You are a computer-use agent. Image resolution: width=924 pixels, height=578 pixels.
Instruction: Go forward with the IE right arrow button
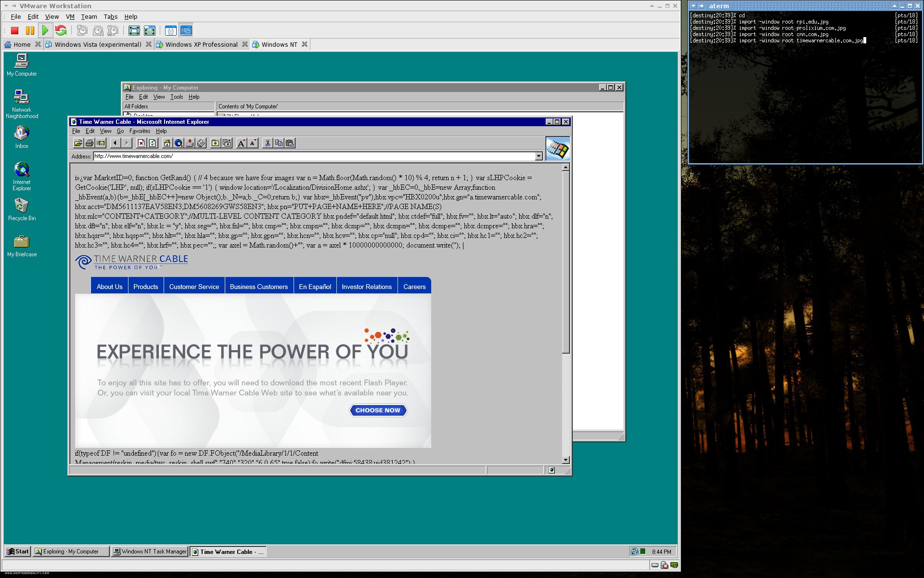(127, 143)
